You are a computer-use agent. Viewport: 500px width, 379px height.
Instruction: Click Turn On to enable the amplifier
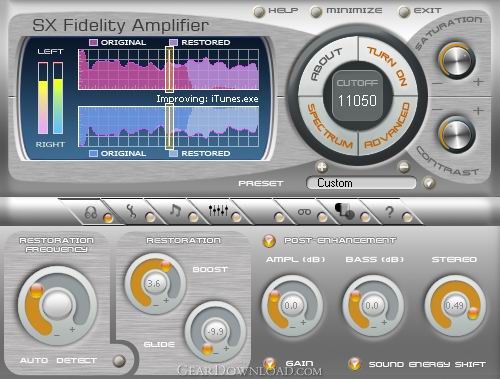[387, 66]
